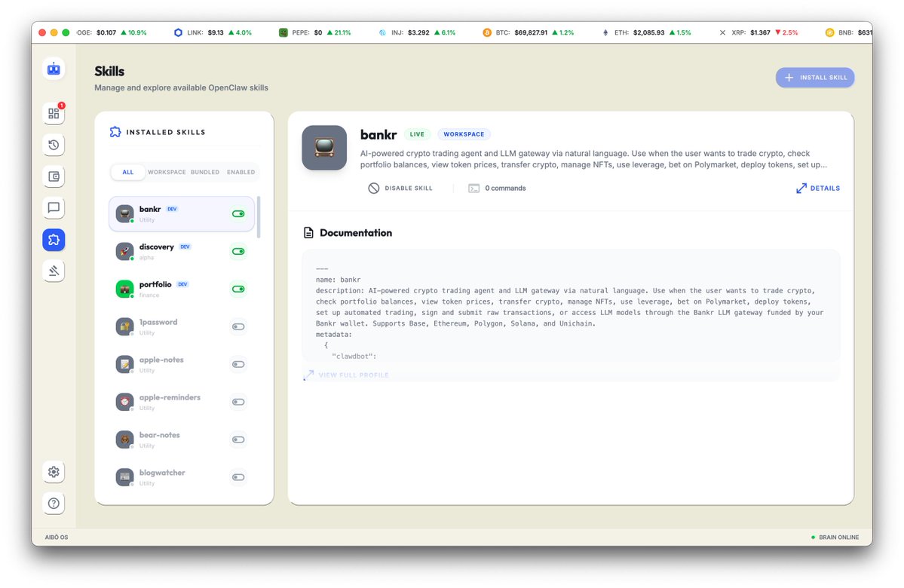Viewport: 904px width, 588px height.
Task: Select the bear-notes skill name
Action: (x=159, y=435)
